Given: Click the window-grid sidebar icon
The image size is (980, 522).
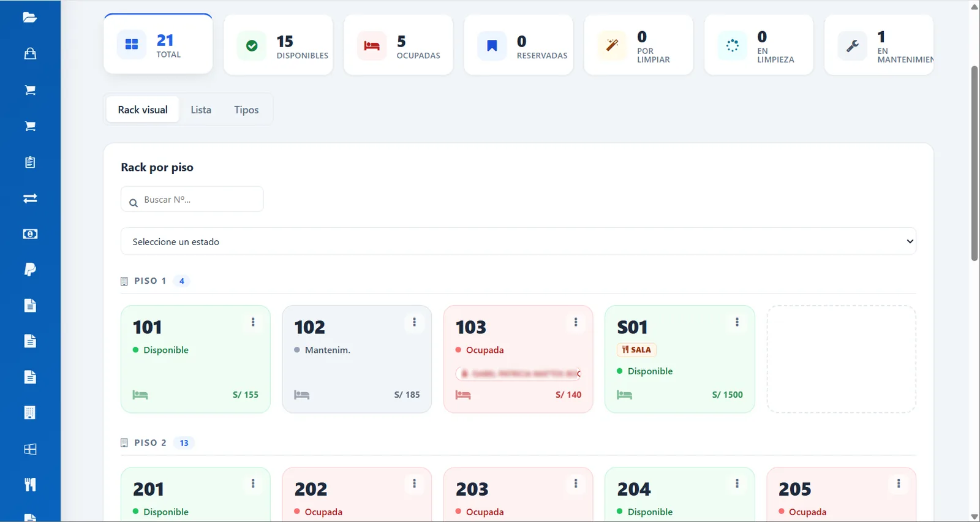Looking at the screenshot, I should click(30, 449).
